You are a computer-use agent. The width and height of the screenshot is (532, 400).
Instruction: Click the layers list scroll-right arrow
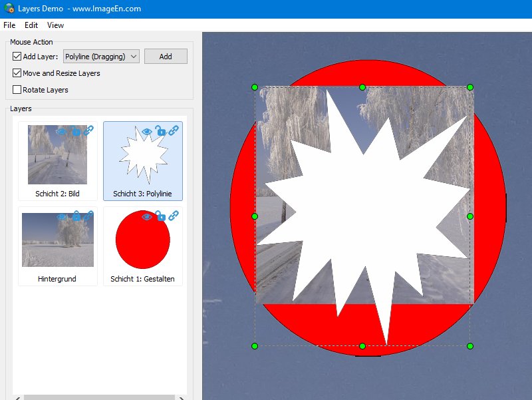(x=182, y=398)
